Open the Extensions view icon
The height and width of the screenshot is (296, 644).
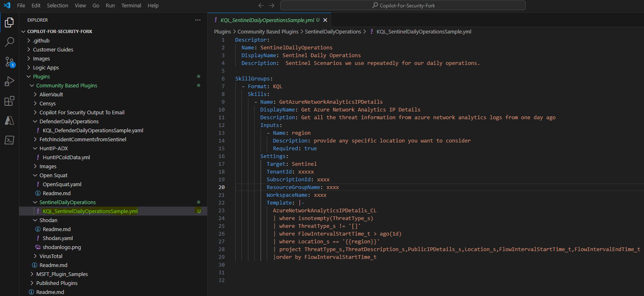coord(9,101)
